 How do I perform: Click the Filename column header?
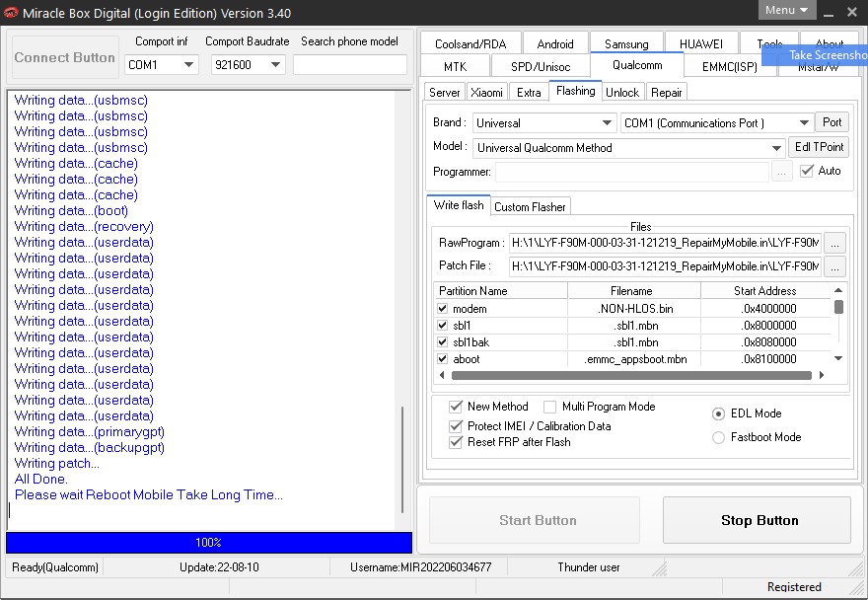click(x=634, y=291)
